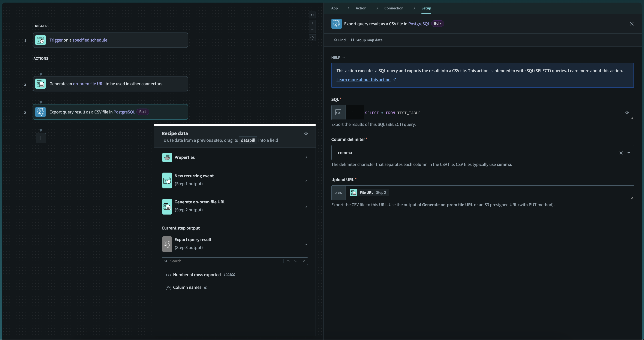Click the add new action button
This screenshot has width=644, height=340.
pos(41,138)
